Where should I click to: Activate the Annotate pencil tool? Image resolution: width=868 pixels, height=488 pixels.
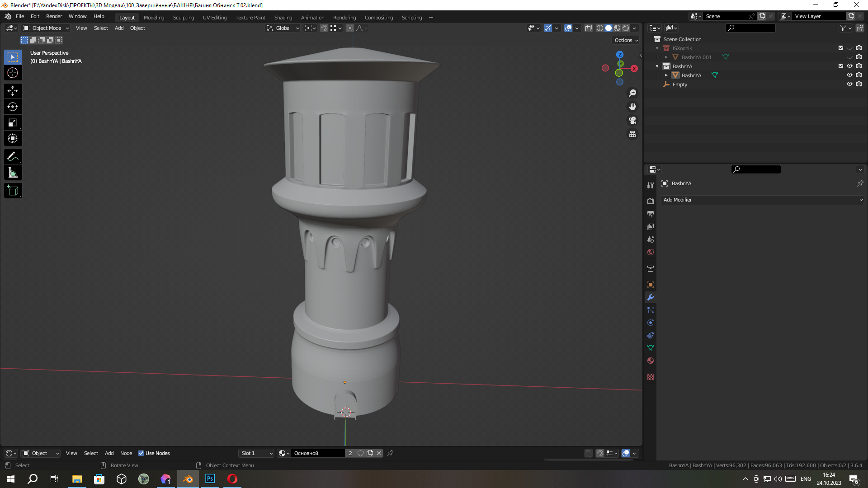13,157
